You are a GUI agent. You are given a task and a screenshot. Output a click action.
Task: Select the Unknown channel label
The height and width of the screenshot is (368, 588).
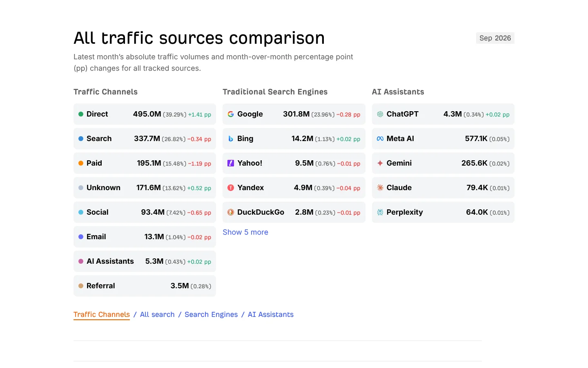103,188
